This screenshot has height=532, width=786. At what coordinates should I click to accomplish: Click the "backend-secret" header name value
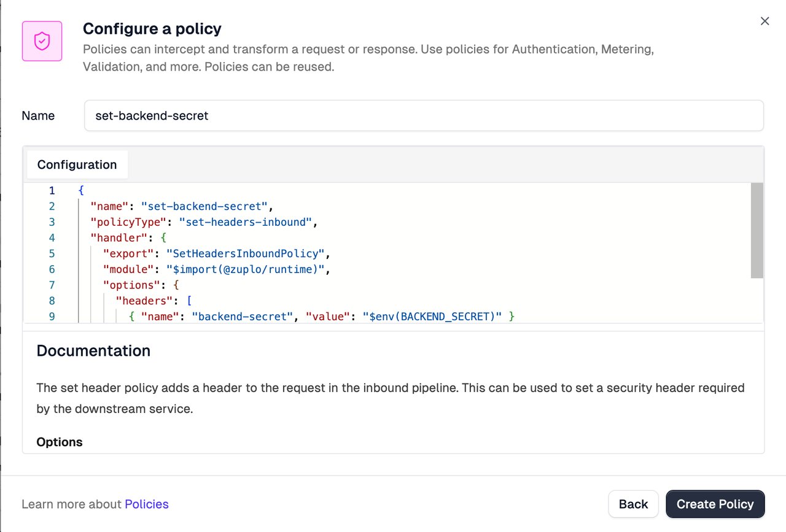[x=242, y=317]
